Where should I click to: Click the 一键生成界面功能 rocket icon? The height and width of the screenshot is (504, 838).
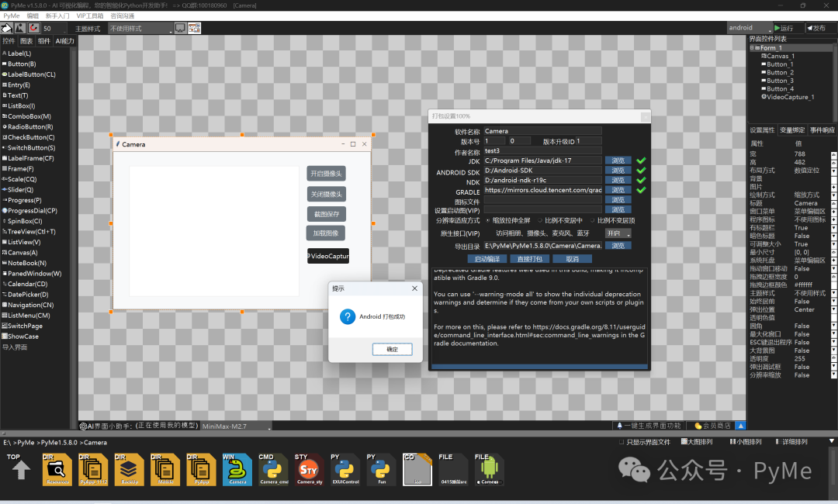pyautogui.click(x=619, y=426)
